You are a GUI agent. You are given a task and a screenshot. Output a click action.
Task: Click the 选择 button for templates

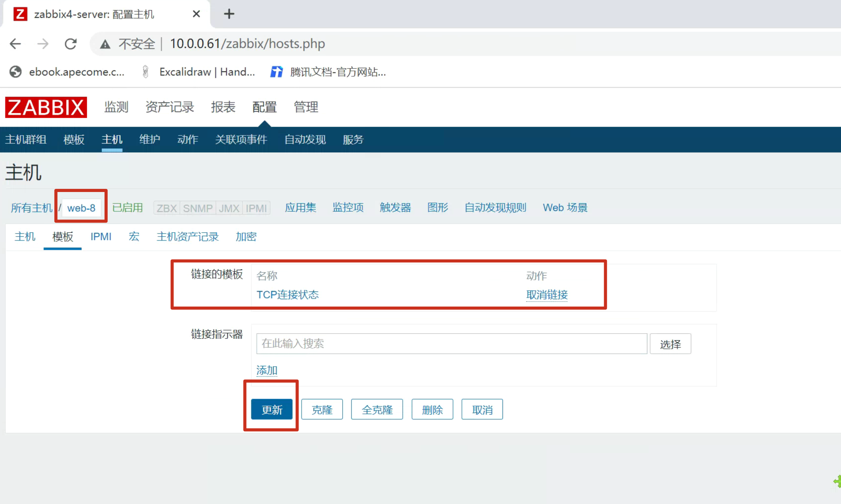[x=670, y=344]
